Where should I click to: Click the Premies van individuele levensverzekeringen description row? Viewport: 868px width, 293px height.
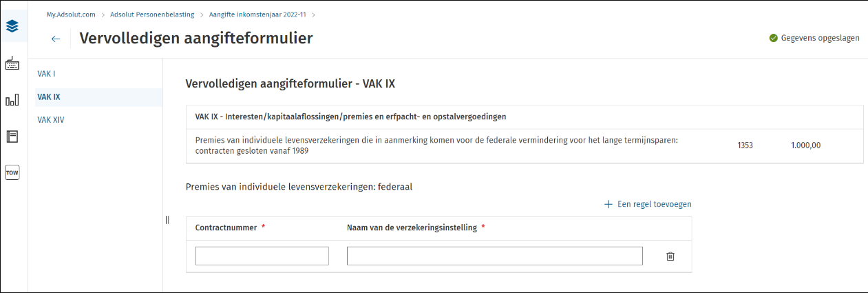click(x=525, y=145)
